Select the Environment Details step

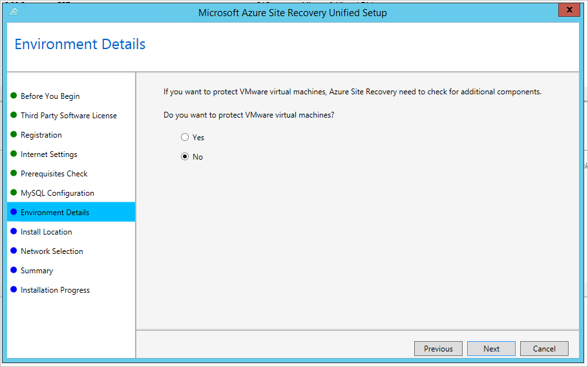pos(71,212)
